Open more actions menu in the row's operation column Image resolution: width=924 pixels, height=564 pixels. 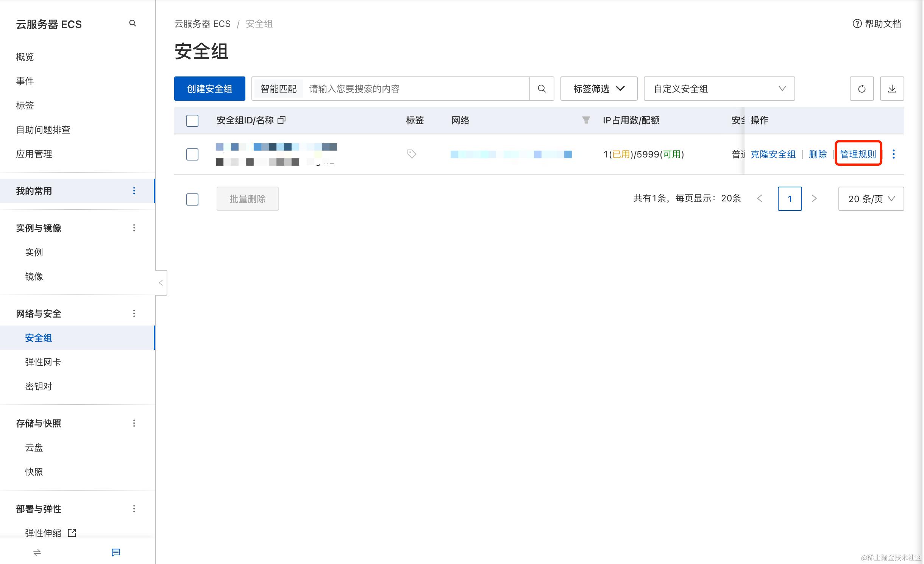[x=894, y=154]
